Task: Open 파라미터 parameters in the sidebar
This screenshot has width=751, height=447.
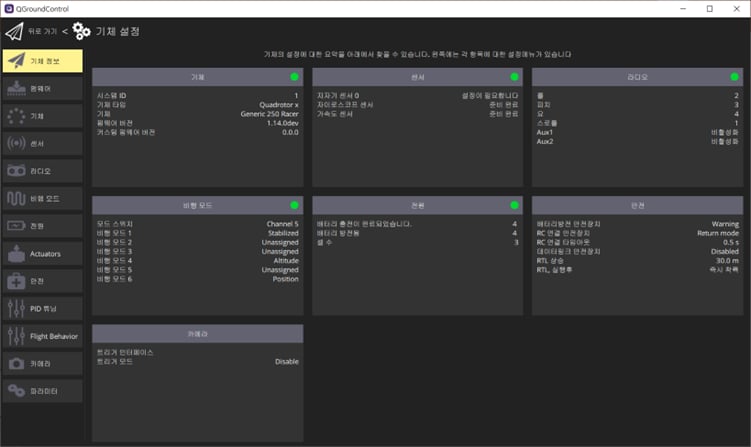Action: [x=41, y=391]
